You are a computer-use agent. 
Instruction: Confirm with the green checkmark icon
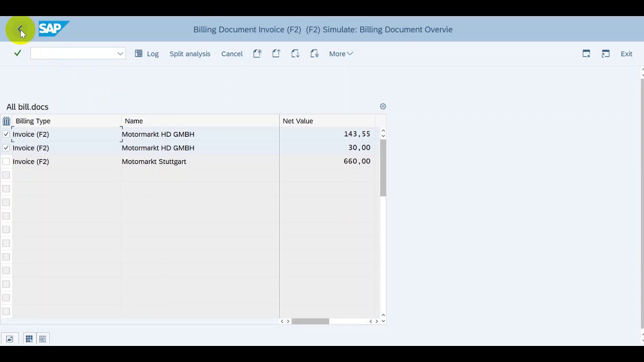18,53
